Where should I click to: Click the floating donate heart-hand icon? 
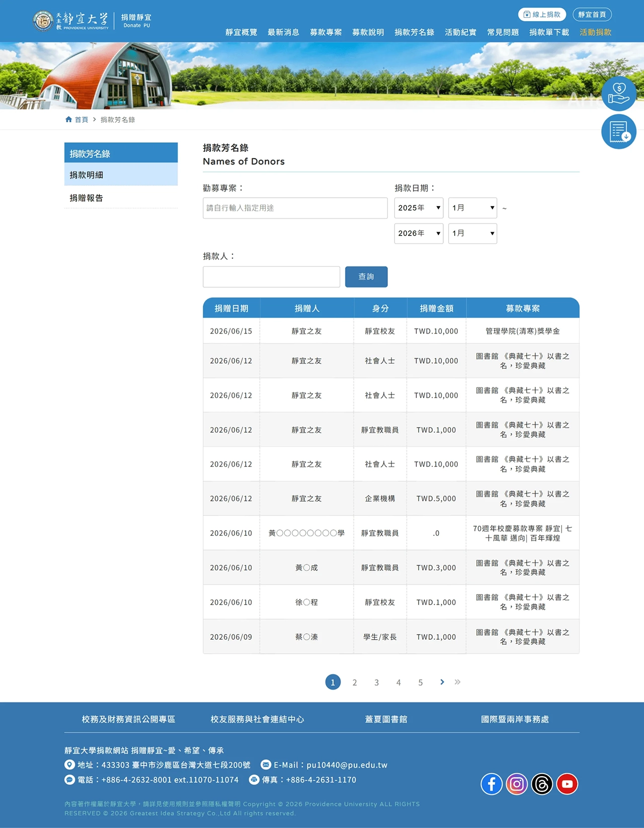(x=619, y=94)
